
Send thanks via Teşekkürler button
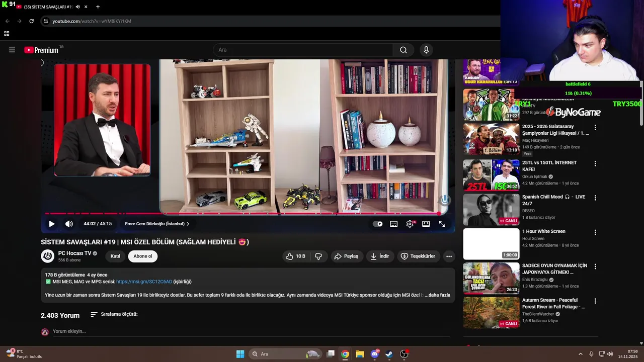click(418, 256)
